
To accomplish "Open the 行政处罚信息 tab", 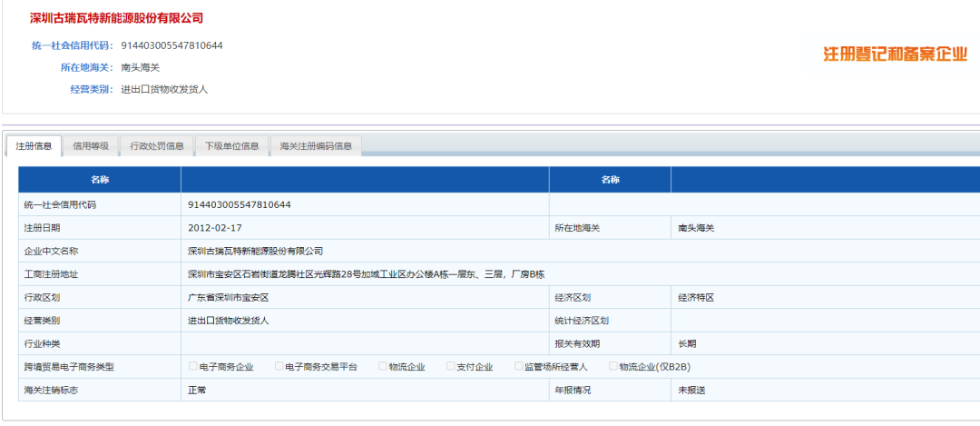I will point(156,145).
